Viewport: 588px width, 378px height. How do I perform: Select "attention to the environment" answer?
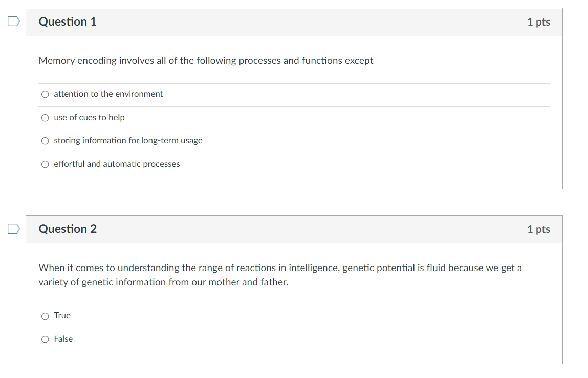pyautogui.click(x=45, y=94)
